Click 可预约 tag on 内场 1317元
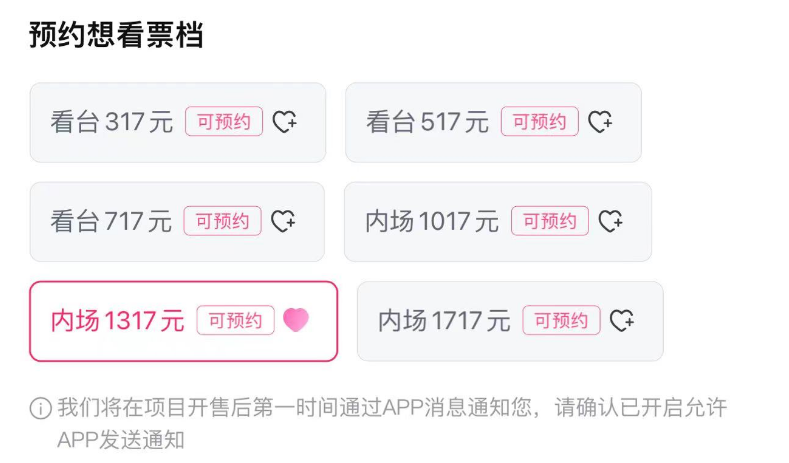This screenshot has width=789, height=463. pyautogui.click(x=235, y=320)
